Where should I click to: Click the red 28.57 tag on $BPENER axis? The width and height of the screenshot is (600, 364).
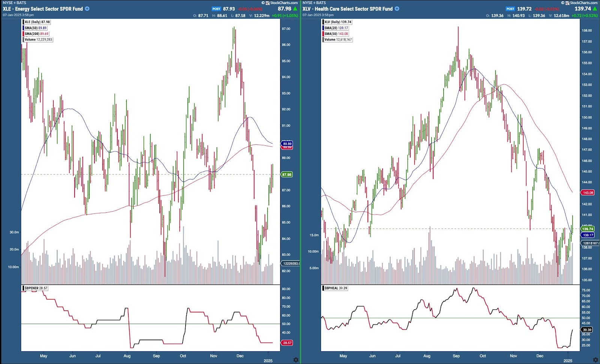pos(287,343)
